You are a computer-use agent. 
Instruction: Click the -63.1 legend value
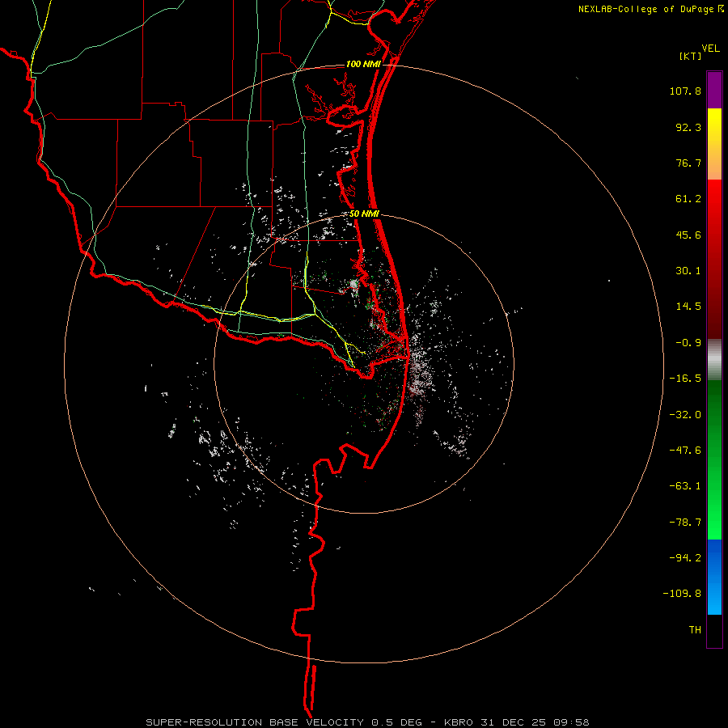point(685,486)
